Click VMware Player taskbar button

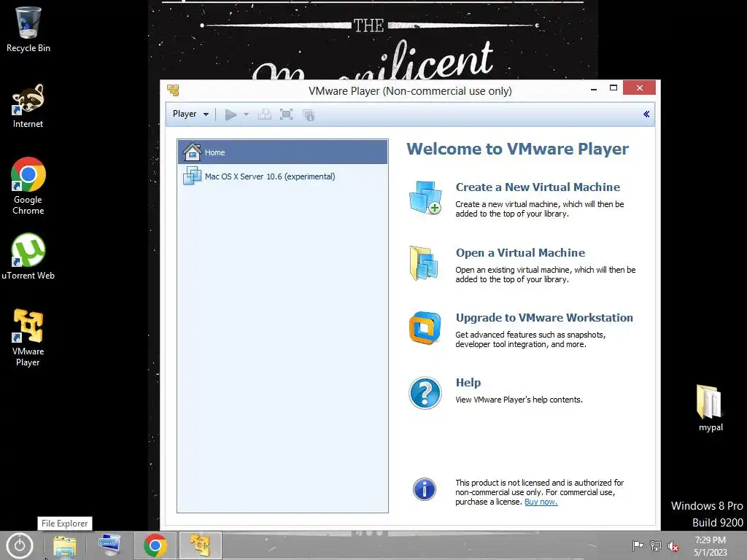(200, 545)
